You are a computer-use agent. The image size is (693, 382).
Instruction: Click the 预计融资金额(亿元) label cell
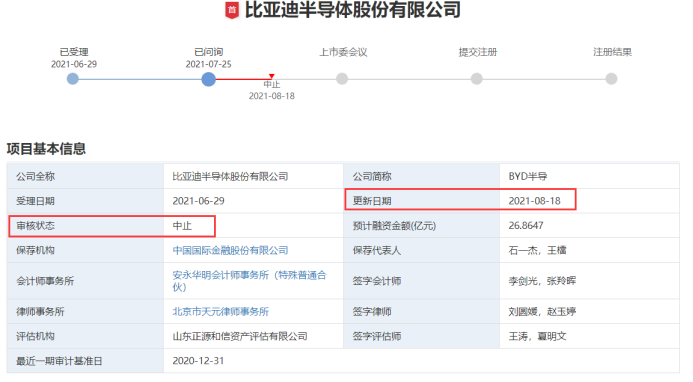point(422,226)
